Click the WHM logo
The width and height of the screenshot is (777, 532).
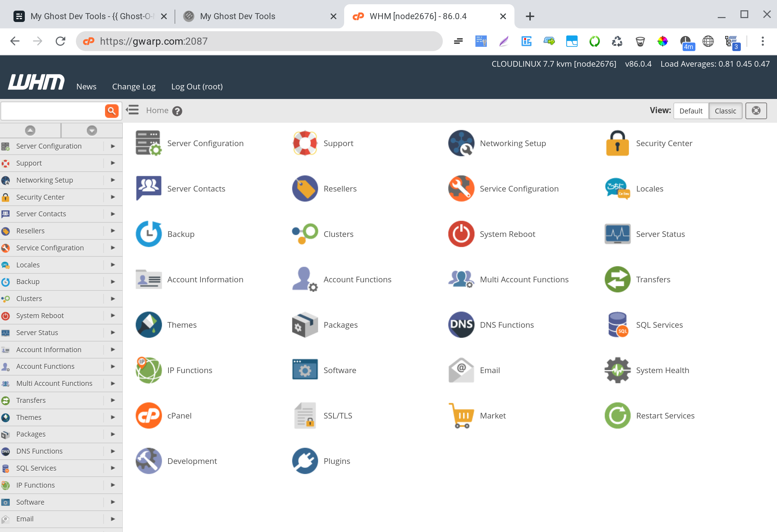pos(36,82)
